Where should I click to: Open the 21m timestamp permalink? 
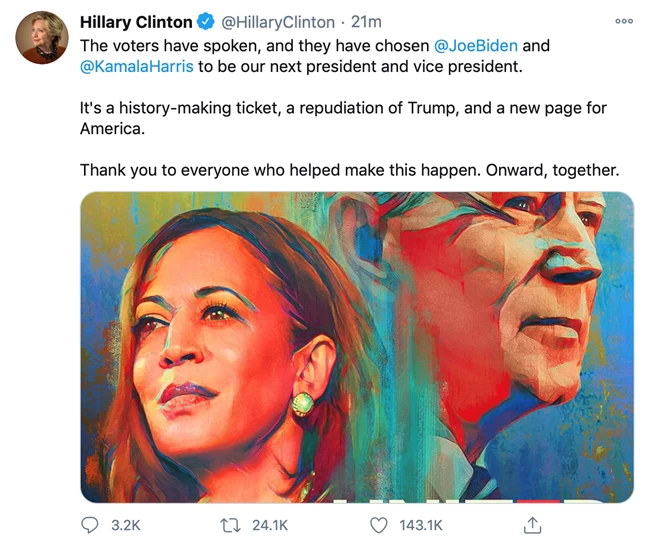(366, 22)
